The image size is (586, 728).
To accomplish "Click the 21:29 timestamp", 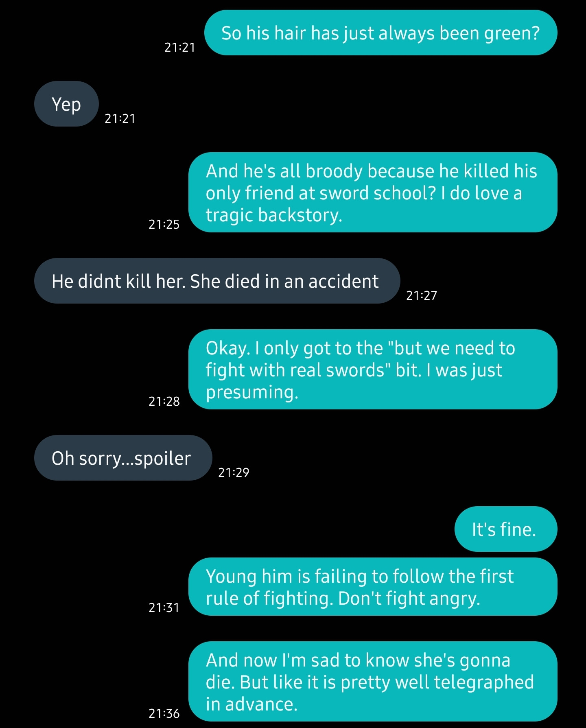I will click(x=234, y=473).
